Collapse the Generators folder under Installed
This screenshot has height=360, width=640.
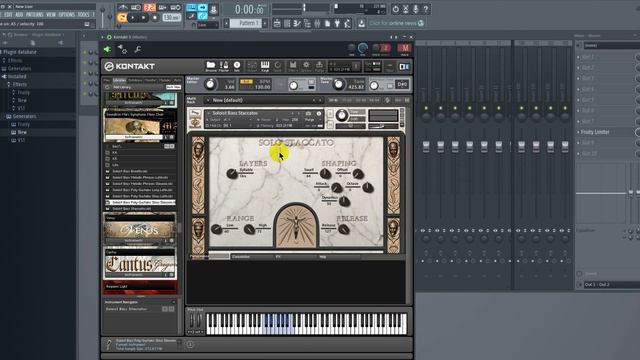click(8, 116)
